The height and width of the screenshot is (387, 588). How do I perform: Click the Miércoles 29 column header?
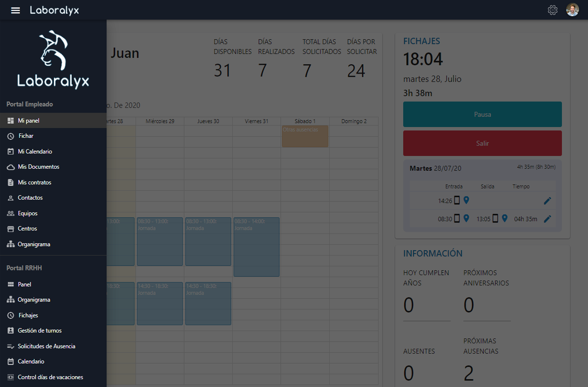click(x=160, y=121)
